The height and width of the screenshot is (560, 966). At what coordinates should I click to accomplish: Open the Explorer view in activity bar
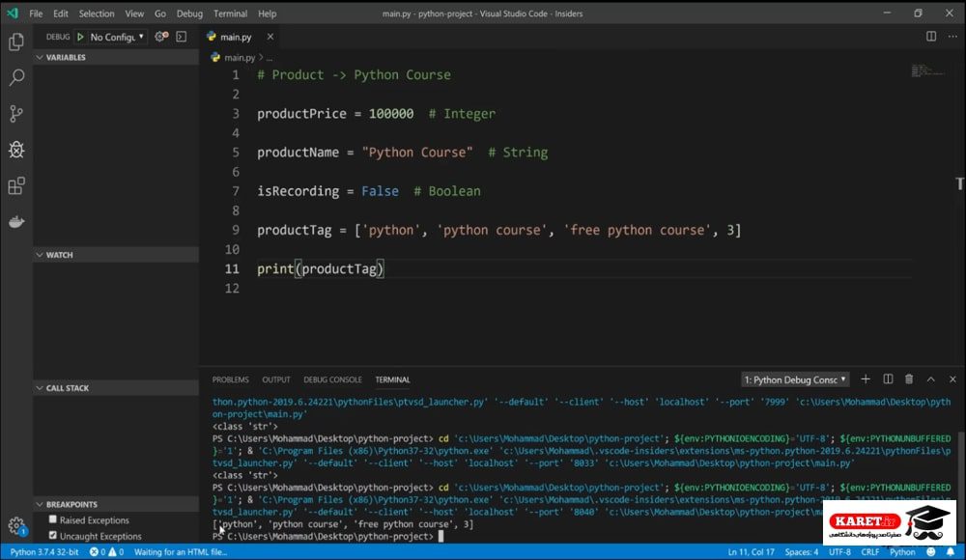click(x=16, y=42)
